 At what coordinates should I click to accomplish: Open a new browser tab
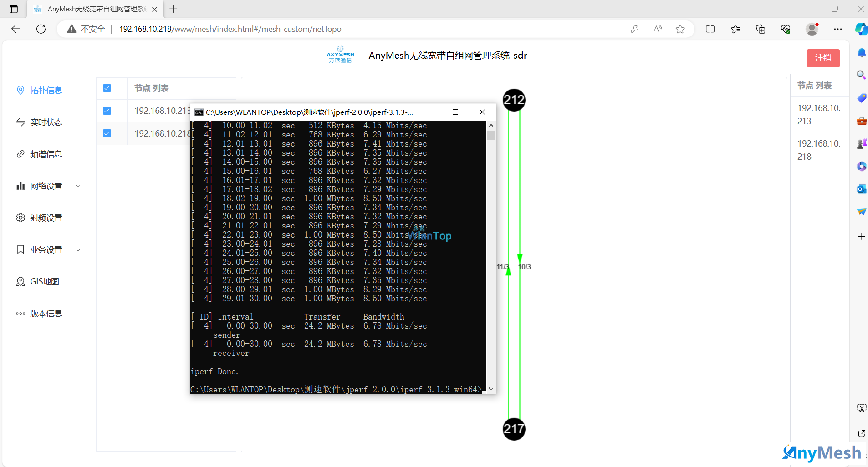pos(174,9)
